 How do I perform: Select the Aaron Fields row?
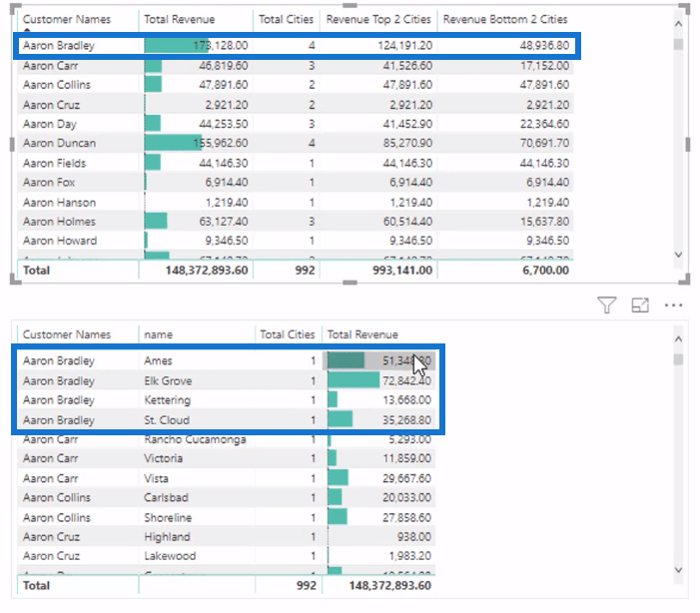coord(296,163)
